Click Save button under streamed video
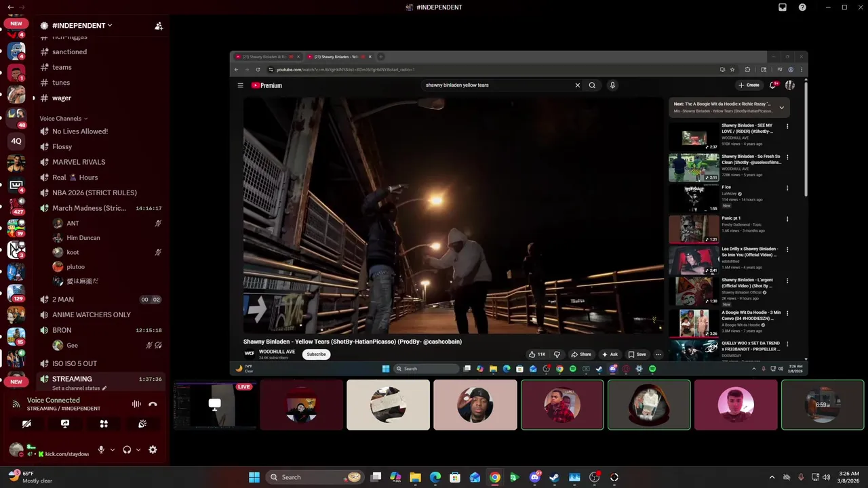 637,354
